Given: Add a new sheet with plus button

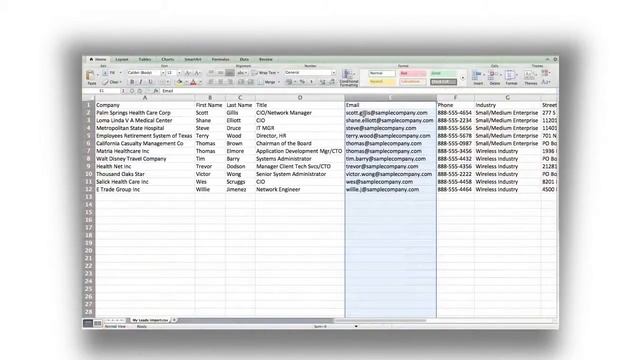Looking at the screenshot, I should [174, 320].
